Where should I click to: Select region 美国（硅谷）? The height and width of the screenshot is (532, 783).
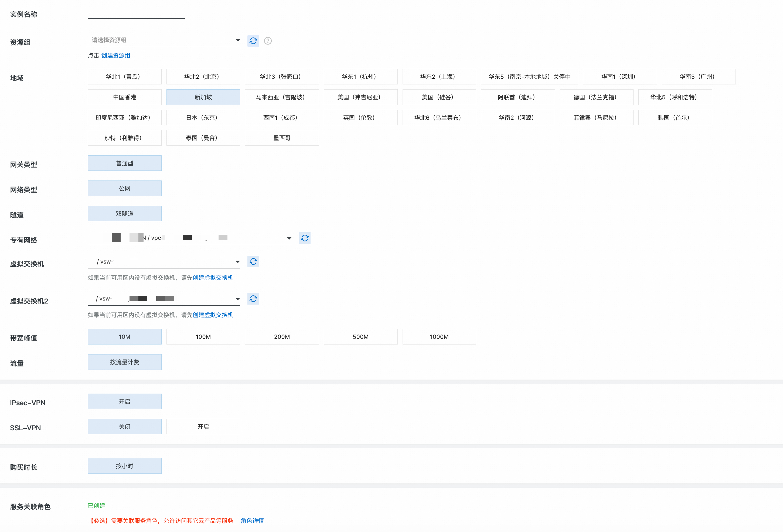(x=439, y=97)
